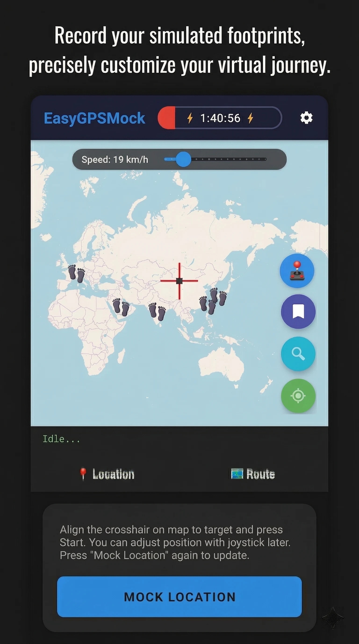Click the footprints marker over India
The image size is (359, 644).
pos(157,311)
